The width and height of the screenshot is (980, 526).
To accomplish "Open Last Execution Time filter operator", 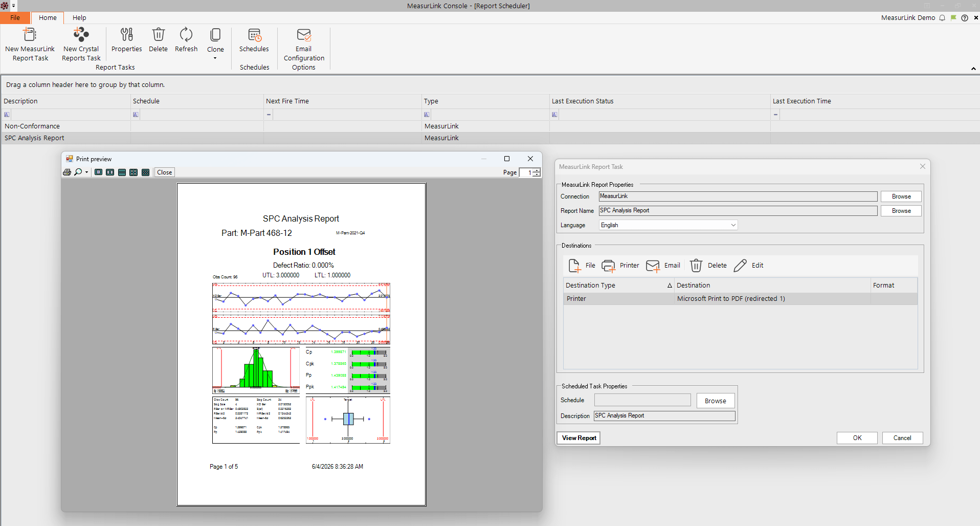I will click(776, 115).
